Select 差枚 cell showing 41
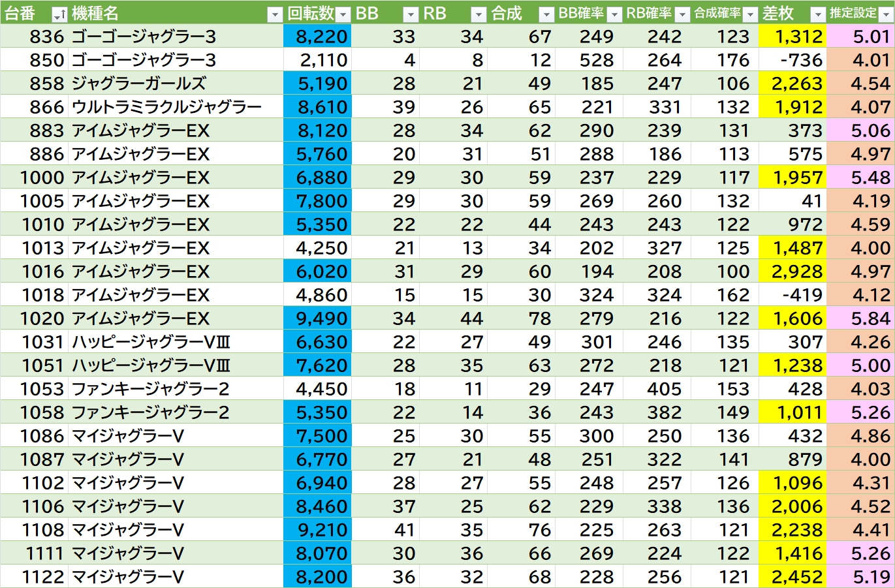This screenshot has width=895, height=588. pyautogui.click(x=793, y=201)
